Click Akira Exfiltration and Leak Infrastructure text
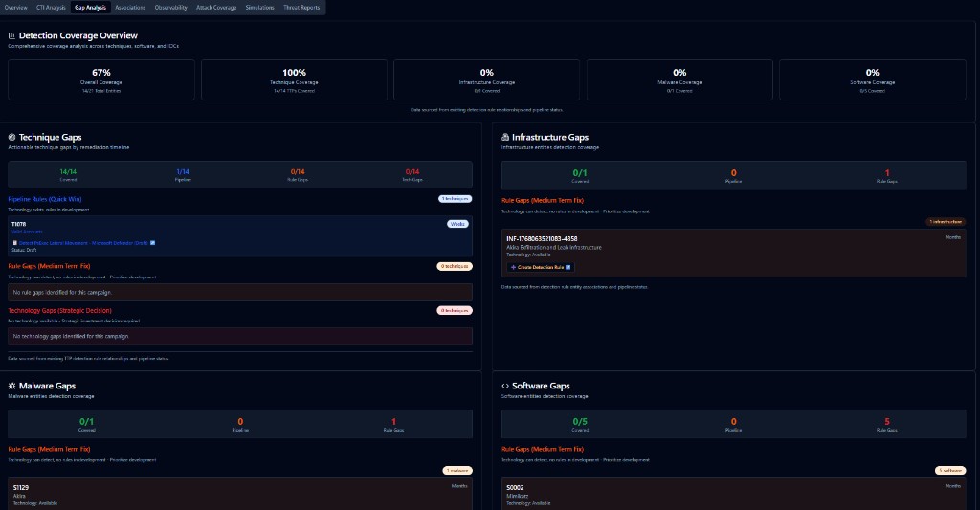980x510 pixels. [x=554, y=248]
